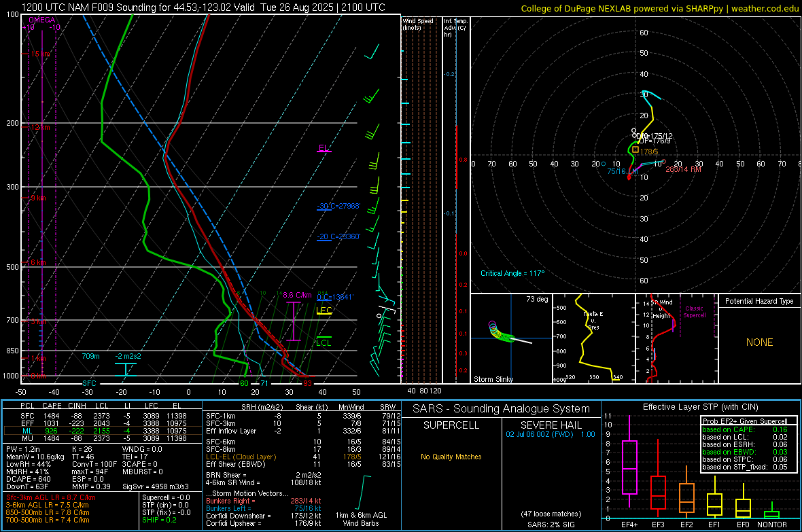
Task: Click the (47 loose matches) text
Action: click(x=551, y=514)
